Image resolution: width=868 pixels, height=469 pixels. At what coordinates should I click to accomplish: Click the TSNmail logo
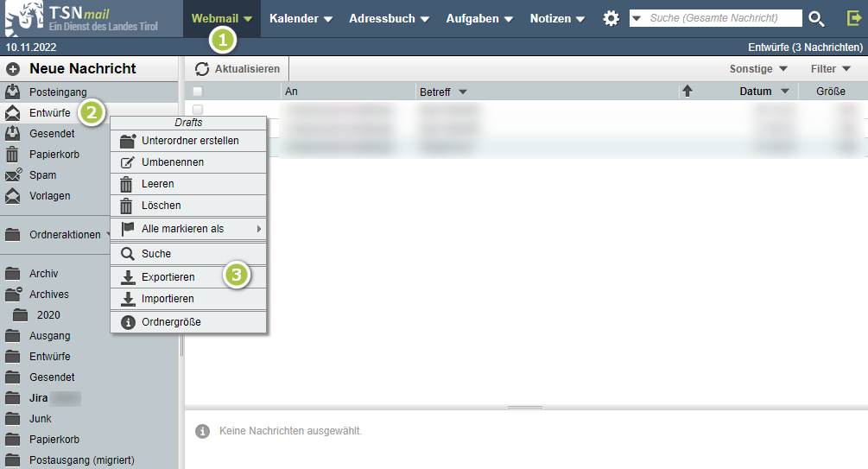(81, 18)
